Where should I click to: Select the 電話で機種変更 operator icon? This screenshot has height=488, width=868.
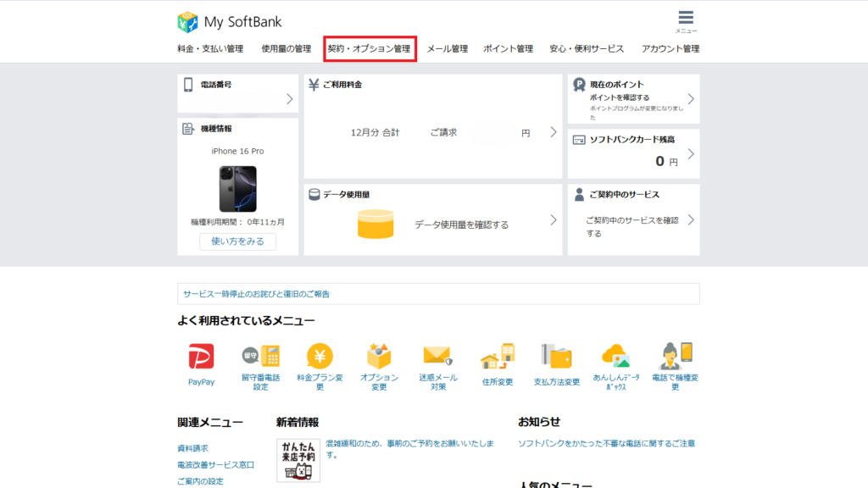[675, 356]
